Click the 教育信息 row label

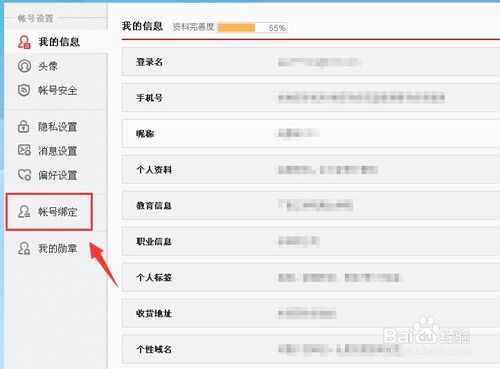(x=154, y=206)
